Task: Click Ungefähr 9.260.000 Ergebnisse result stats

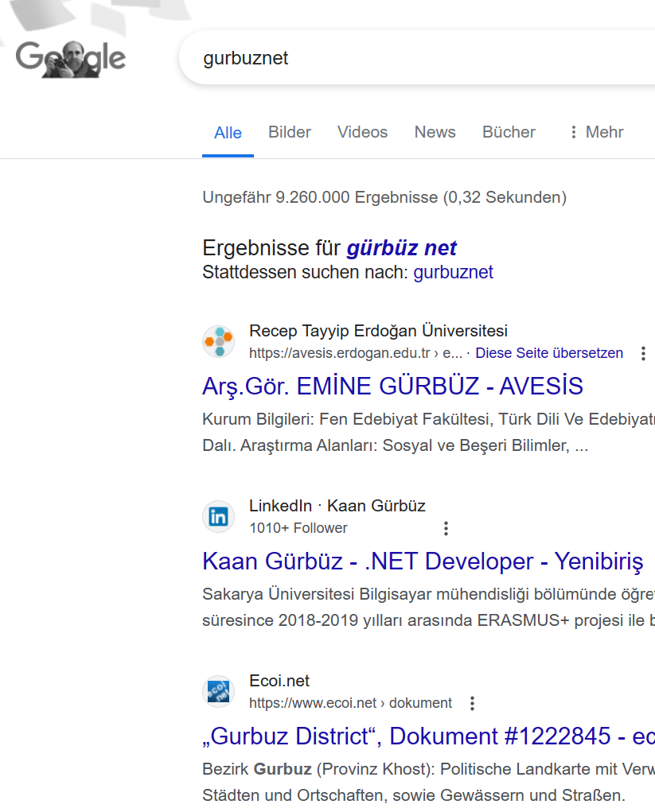Action: [384, 197]
